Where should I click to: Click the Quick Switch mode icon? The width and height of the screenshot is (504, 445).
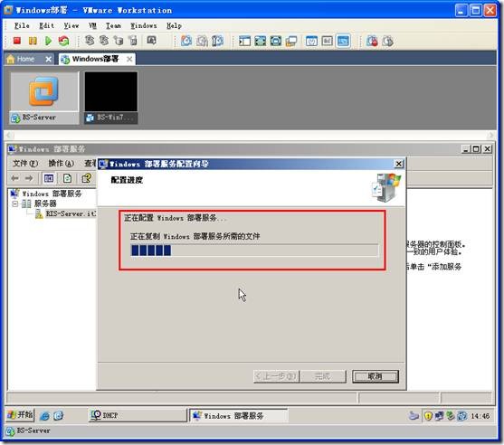276,41
